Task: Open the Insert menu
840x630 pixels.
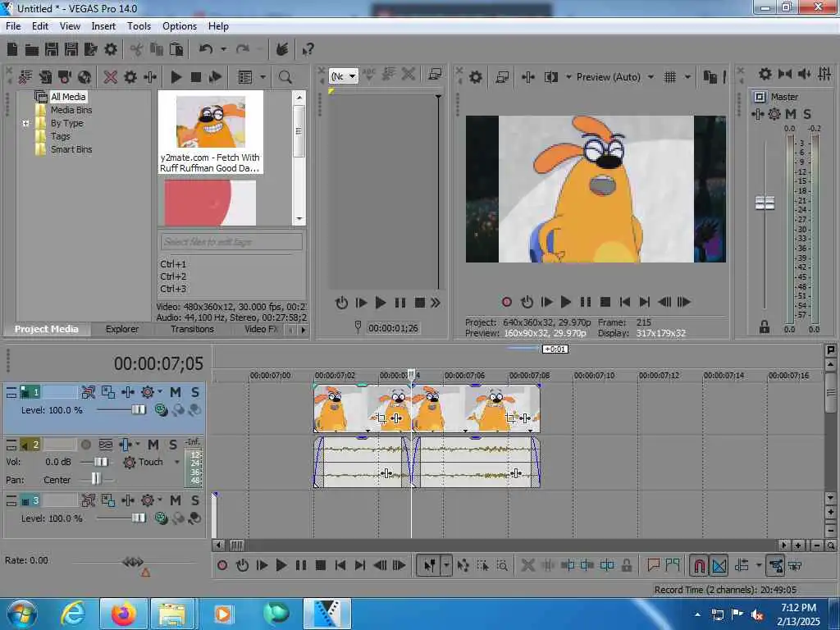Action: (x=103, y=25)
